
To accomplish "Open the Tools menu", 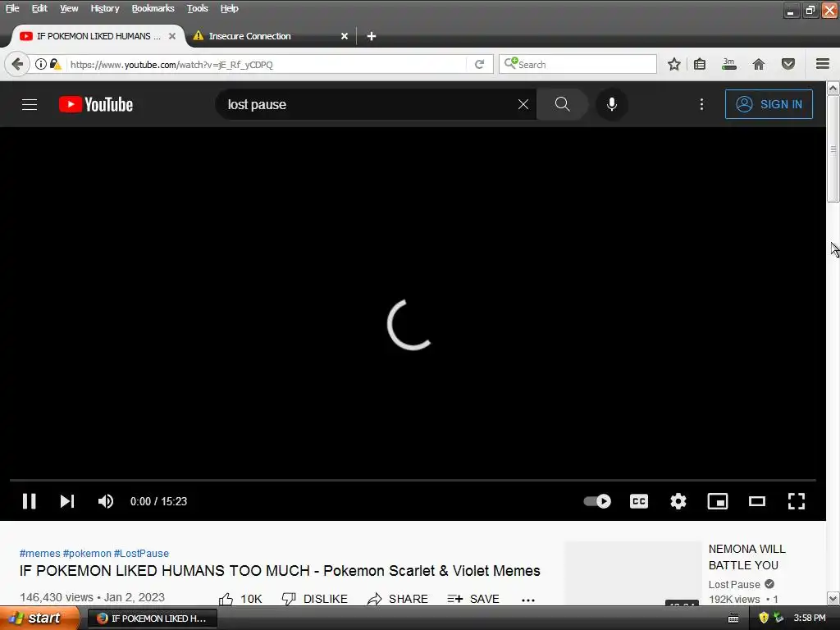I will pos(197,8).
